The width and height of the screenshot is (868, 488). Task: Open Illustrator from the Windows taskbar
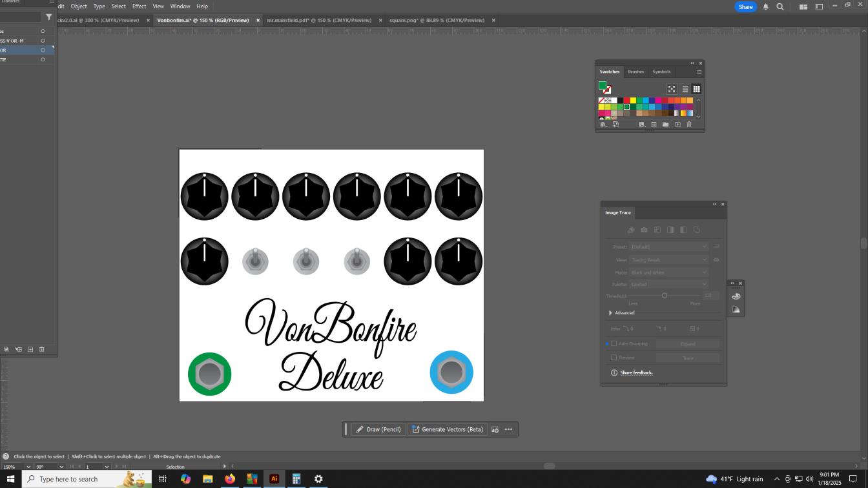[x=274, y=479]
